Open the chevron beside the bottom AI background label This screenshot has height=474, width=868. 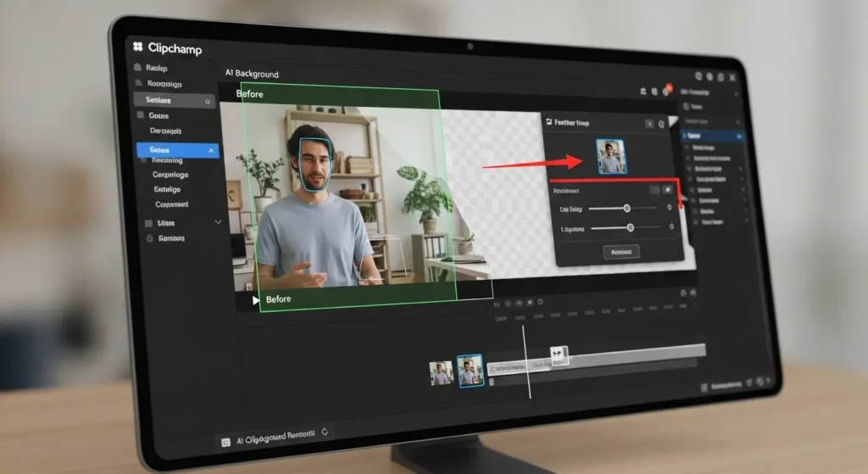(x=324, y=432)
